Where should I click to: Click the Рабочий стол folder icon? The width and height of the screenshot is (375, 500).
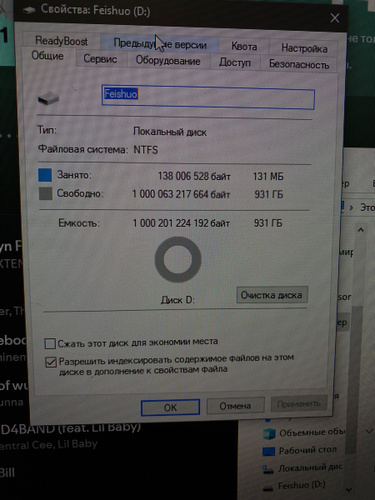point(269,451)
